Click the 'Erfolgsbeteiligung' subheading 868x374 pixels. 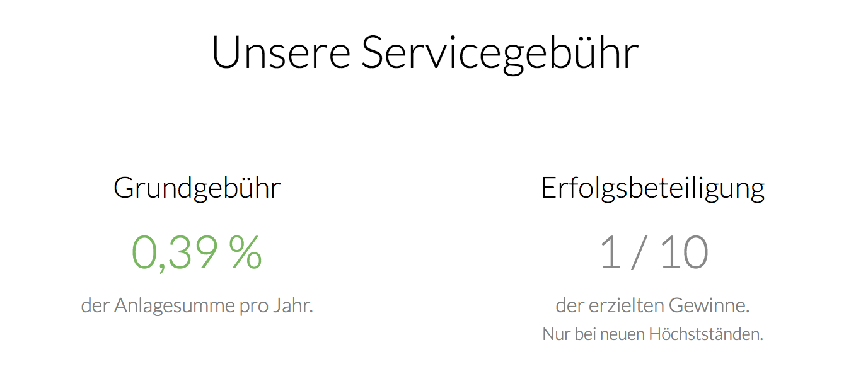pyautogui.click(x=653, y=188)
